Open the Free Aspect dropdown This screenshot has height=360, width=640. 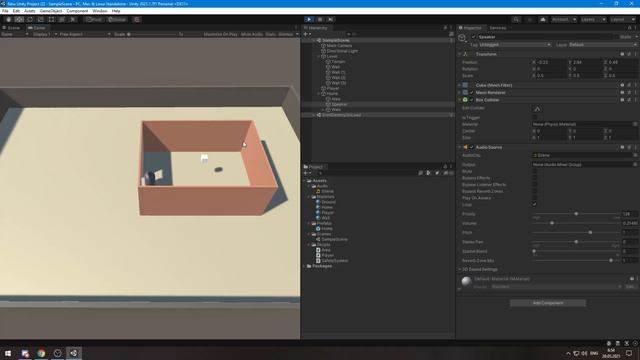(x=85, y=34)
